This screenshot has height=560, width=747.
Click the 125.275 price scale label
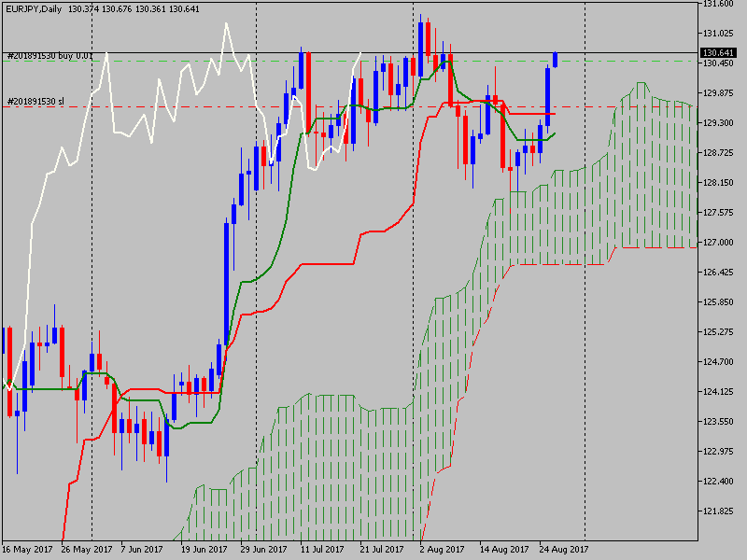(718, 332)
